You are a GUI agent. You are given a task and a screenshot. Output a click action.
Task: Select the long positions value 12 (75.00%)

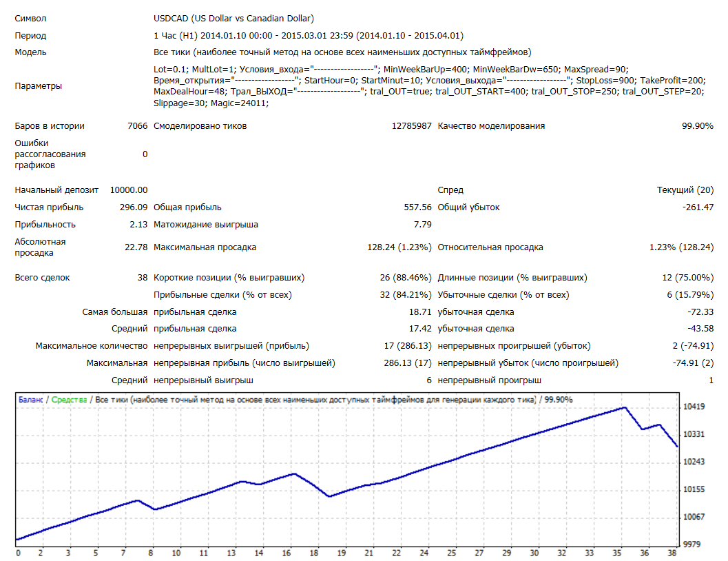687,277
